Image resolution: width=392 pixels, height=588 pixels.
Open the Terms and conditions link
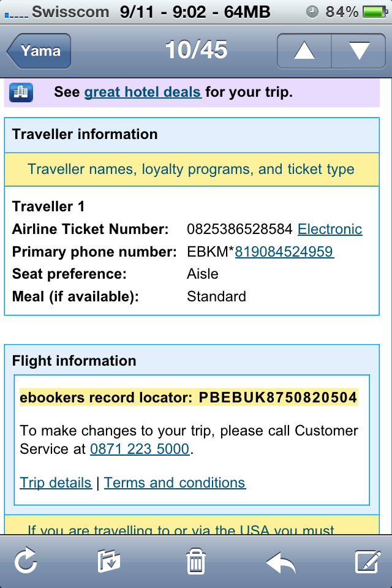coord(175,483)
